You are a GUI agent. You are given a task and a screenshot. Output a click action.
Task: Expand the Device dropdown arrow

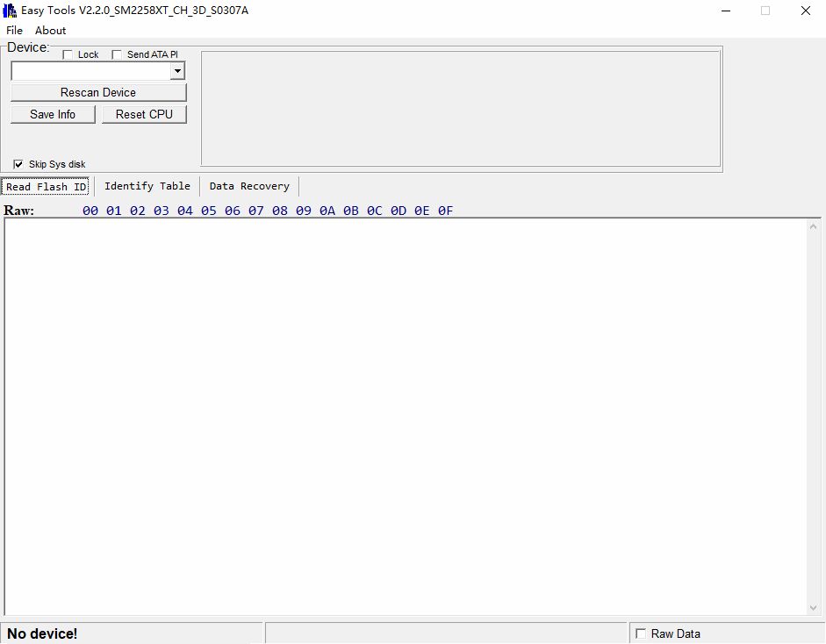click(178, 71)
